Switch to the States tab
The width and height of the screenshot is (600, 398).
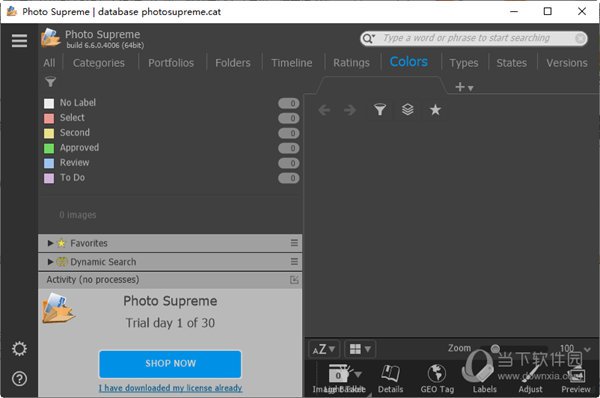(511, 63)
